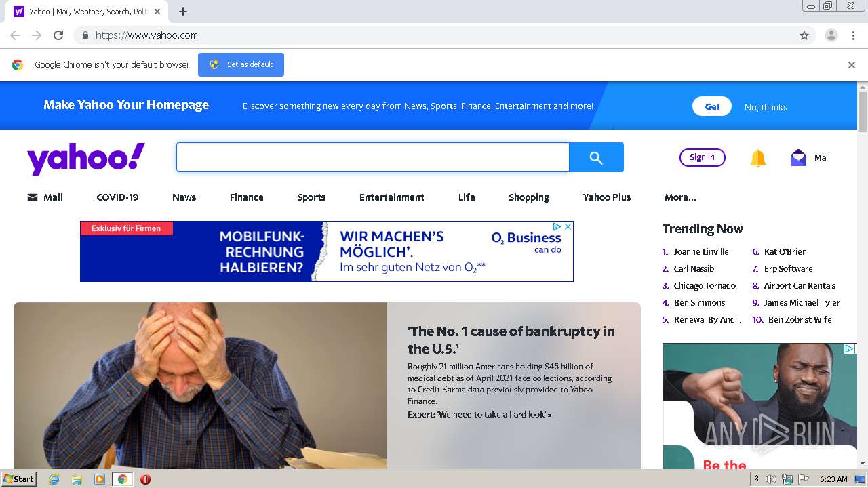Open the Yahoo Plus navigation item

(607, 197)
